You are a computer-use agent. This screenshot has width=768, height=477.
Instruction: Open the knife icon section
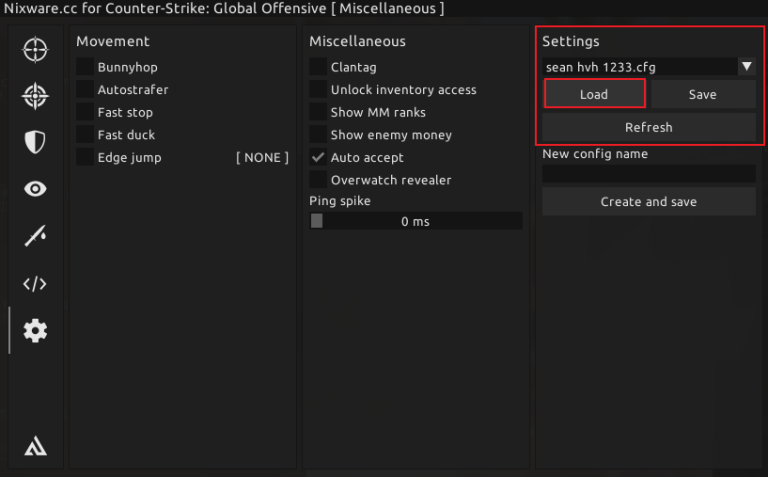click(x=35, y=236)
